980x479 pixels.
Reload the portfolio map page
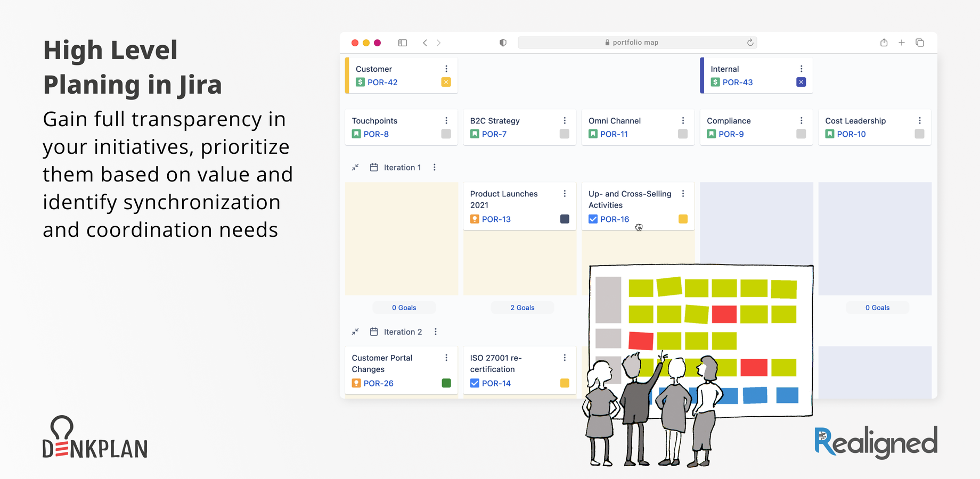(x=750, y=43)
